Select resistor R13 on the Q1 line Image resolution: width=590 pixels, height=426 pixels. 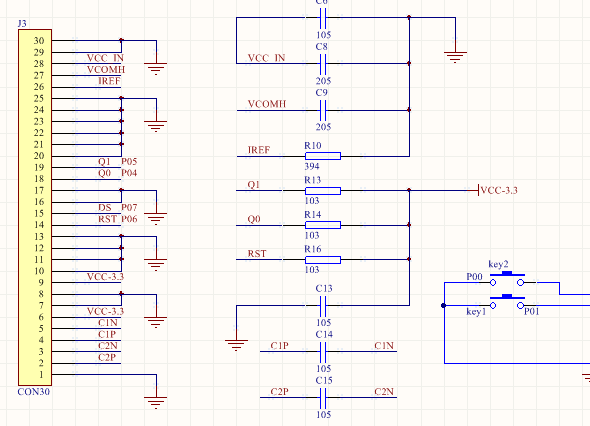[323, 191]
